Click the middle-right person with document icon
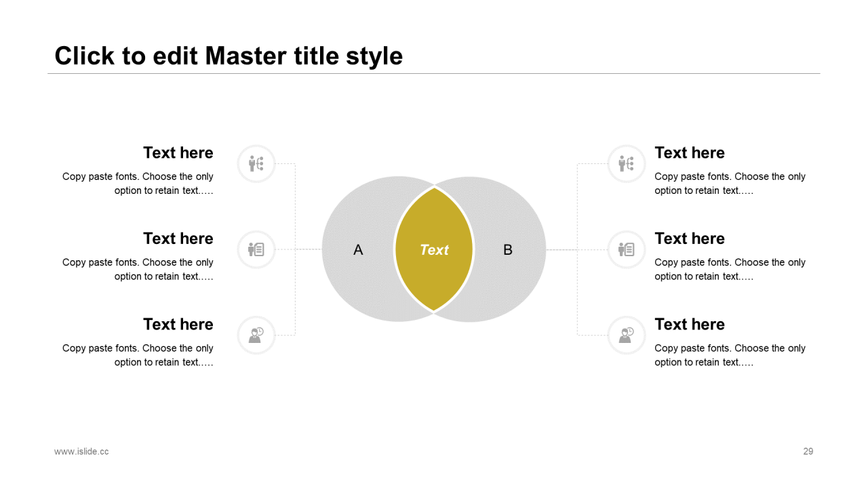The image size is (868, 488). 627,249
